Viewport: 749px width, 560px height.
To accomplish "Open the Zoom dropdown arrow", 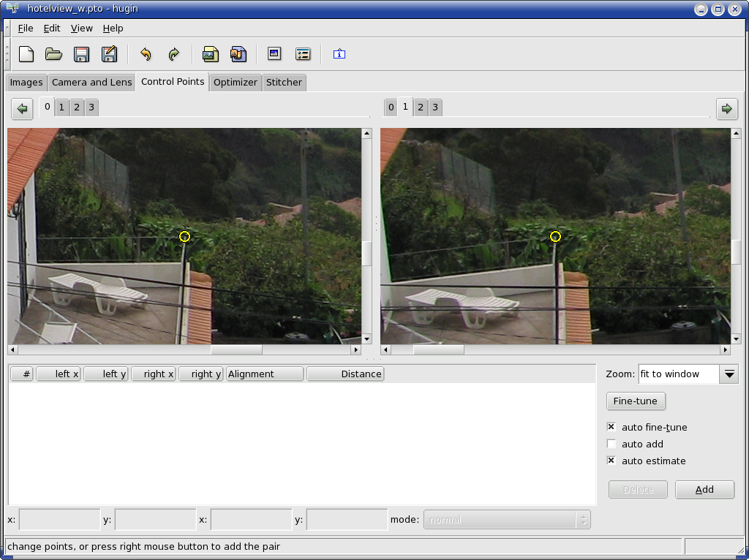I will coord(729,374).
